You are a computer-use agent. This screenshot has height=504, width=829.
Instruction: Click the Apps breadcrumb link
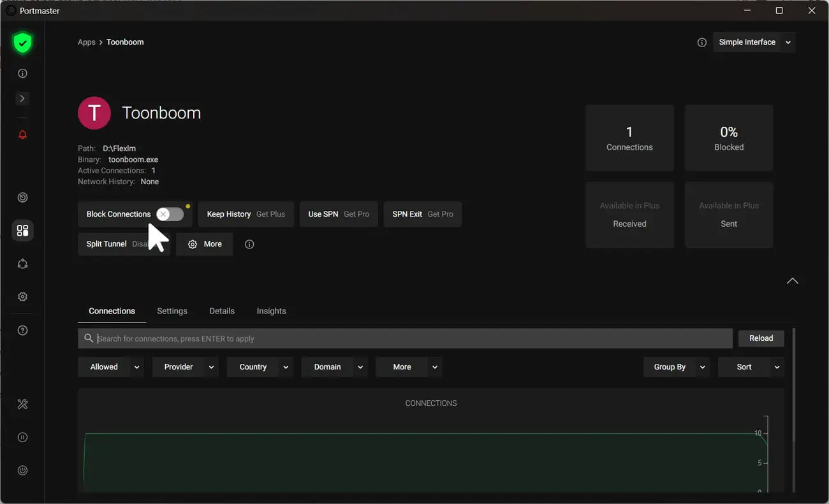tap(86, 42)
